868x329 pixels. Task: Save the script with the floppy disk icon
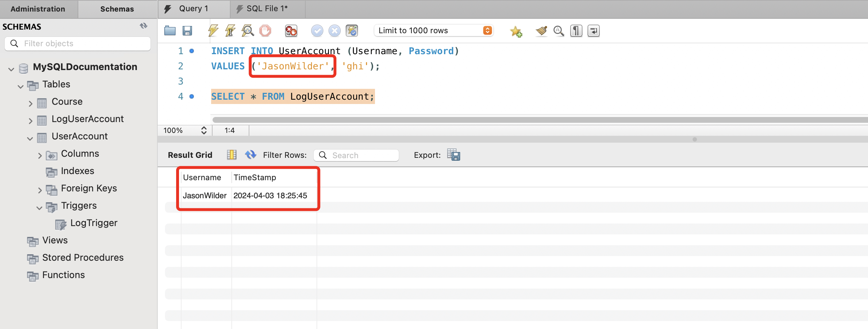click(x=187, y=31)
